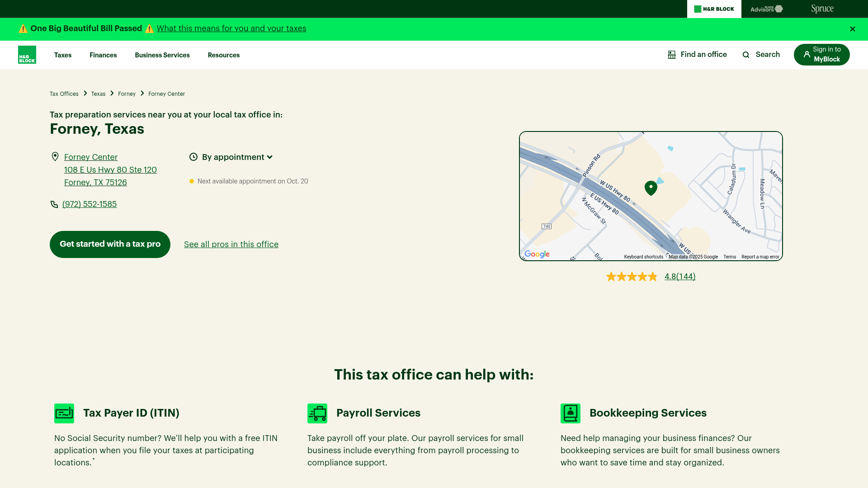Click the Tax Payer ID (ITIN) icon
This screenshot has width=868, height=488.
64,413
